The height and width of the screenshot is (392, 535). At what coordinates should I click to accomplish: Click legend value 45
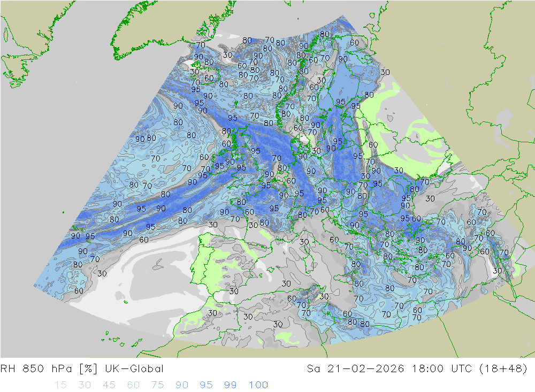(109, 385)
